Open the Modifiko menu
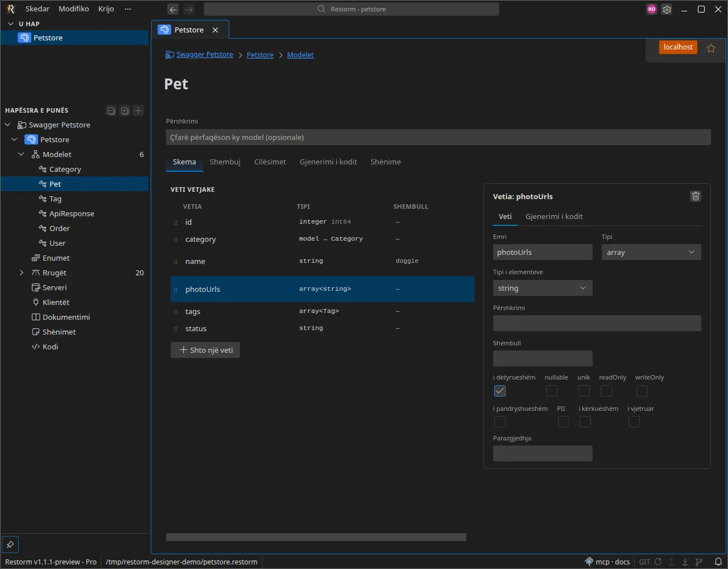The height and width of the screenshot is (569, 728). 74,9
